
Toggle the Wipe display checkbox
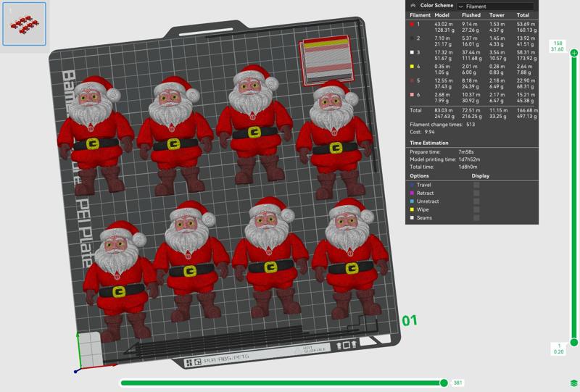[476, 209]
